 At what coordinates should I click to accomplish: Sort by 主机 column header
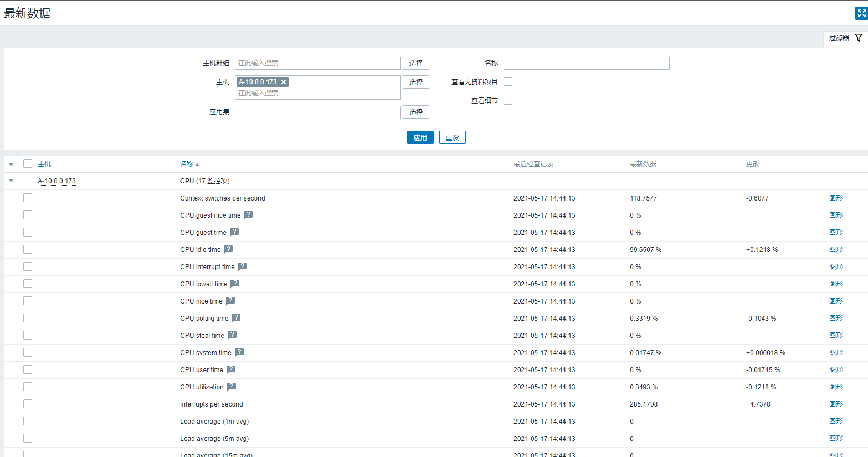[x=44, y=164]
